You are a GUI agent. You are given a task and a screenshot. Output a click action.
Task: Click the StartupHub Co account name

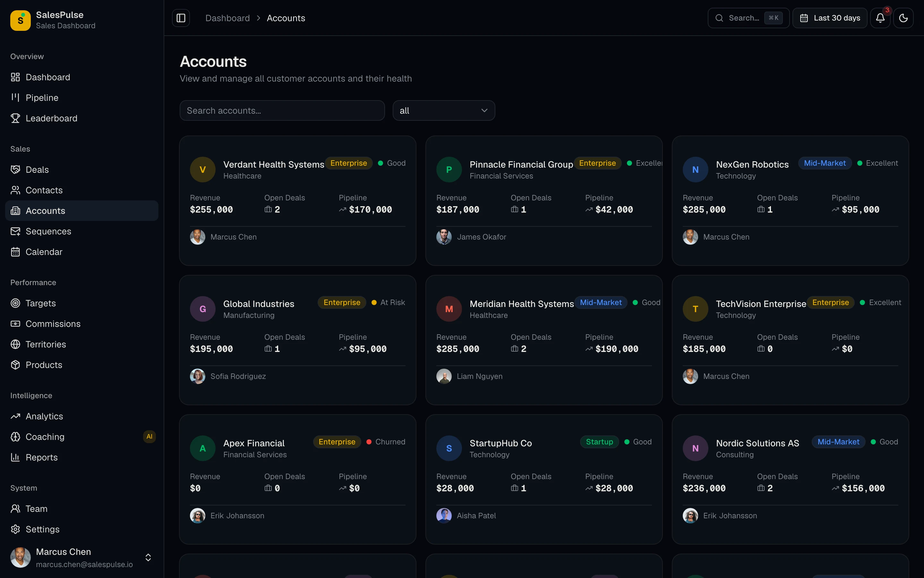[501, 443]
